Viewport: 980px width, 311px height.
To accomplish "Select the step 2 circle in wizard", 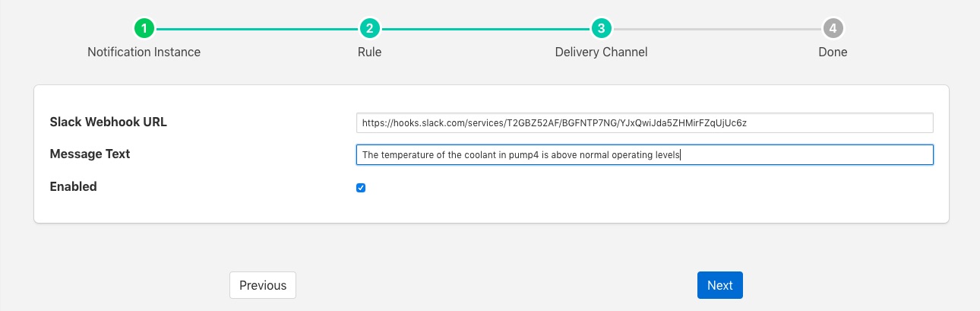I will [x=369, y=29].
